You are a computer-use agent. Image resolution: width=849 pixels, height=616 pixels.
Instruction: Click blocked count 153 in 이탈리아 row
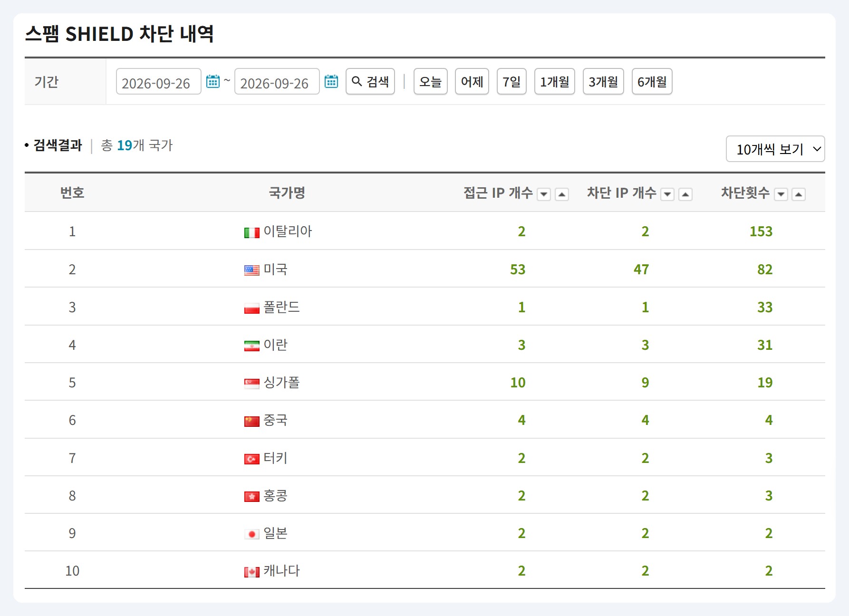pyautogui.click(x=761, y=231)
